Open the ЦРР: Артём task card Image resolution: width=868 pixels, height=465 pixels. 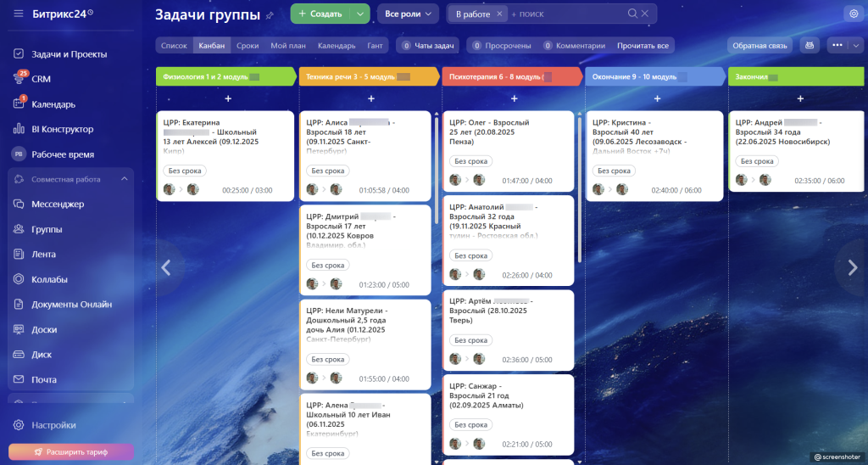509,330
